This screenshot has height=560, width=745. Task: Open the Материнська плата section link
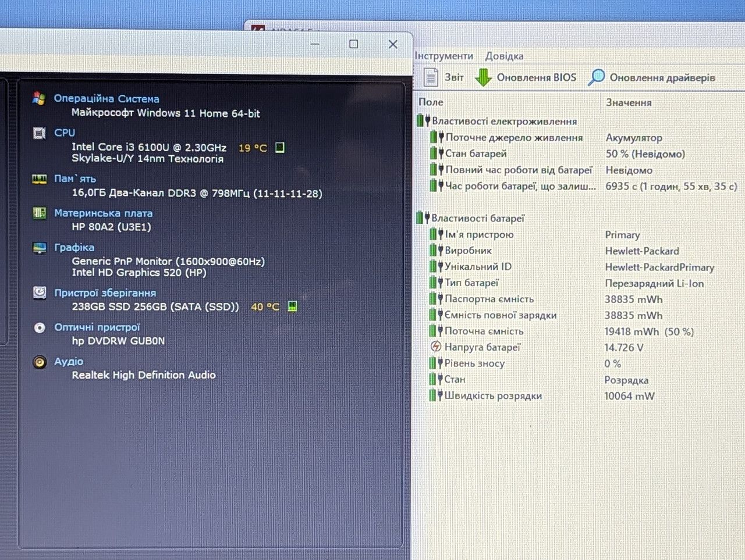(104, 213)
